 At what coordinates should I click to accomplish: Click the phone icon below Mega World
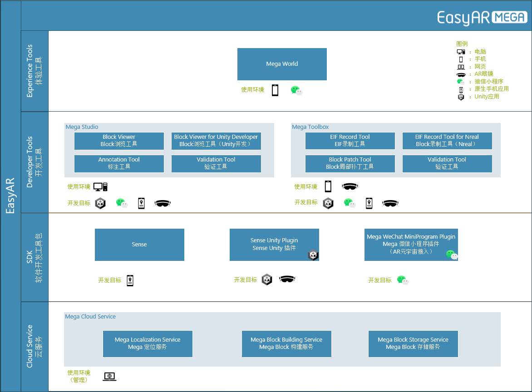point(275,90)
